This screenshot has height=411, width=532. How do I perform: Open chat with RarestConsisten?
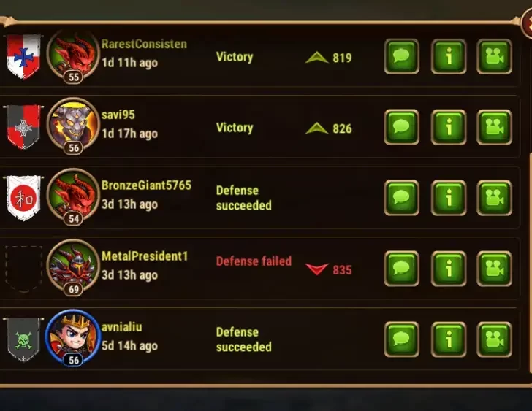401,56
